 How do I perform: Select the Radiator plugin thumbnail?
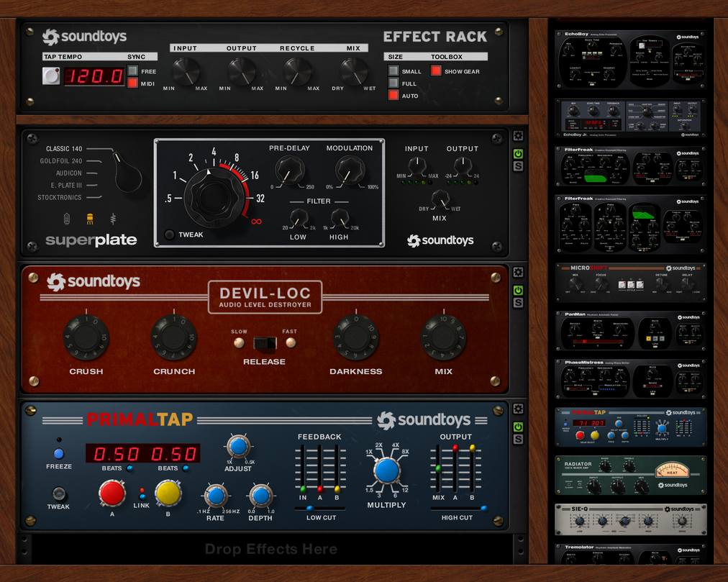click(630, 476)
